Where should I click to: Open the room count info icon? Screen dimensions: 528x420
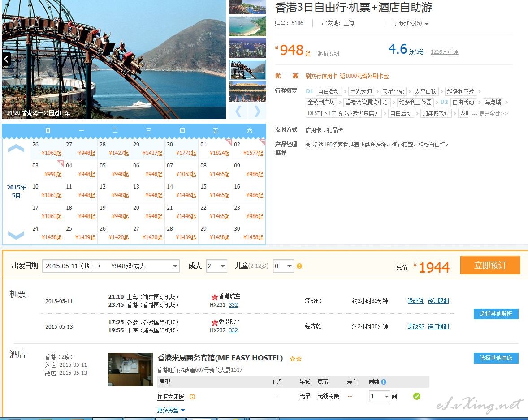tap(384, 381)
